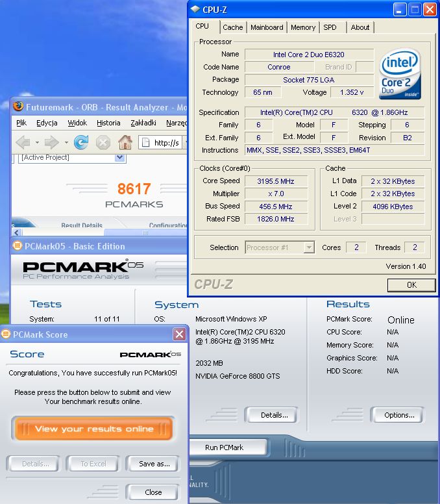
Task: Click the Socket 775 LGA package value
Action: [x=309, y=80]
